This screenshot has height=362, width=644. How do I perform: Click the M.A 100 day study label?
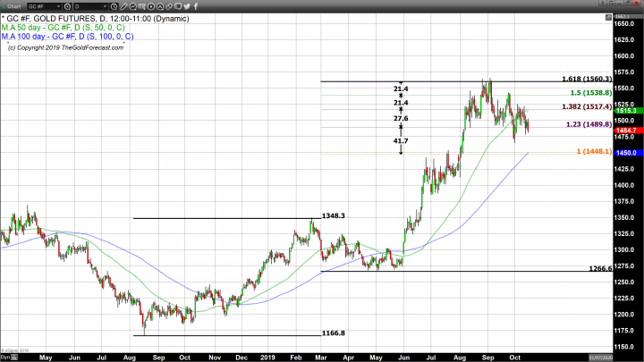(x=67, y=37)
